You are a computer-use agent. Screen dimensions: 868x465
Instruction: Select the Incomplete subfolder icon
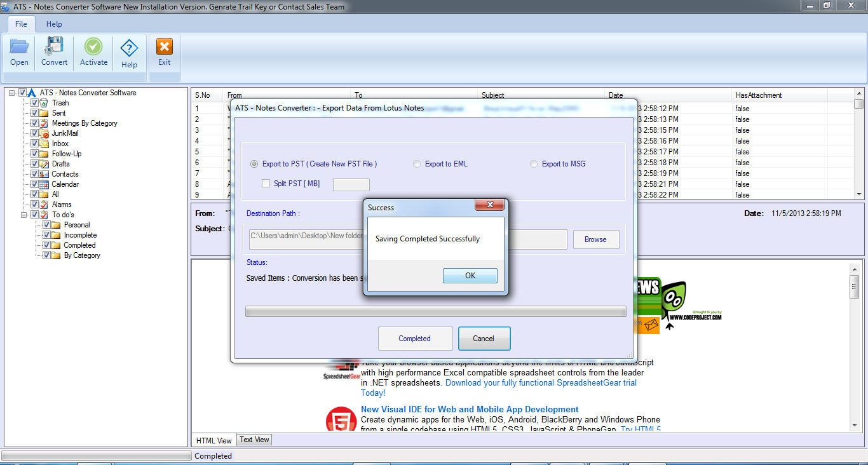pyautogui.click(x=56, y=235)
